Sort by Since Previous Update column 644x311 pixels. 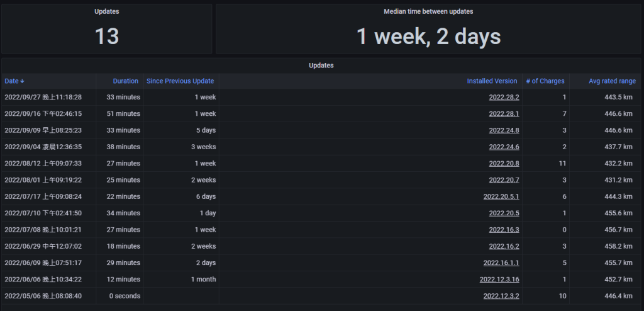tap(180, 81)
